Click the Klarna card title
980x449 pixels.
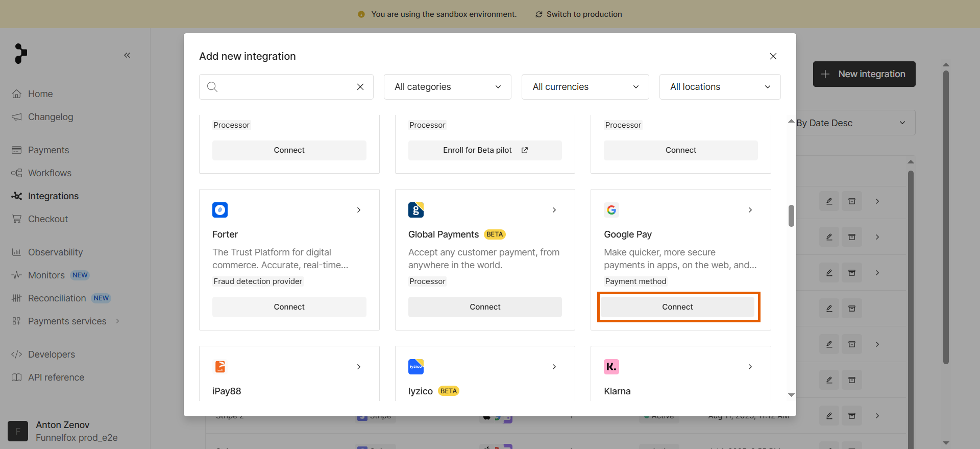click(617, 391)
